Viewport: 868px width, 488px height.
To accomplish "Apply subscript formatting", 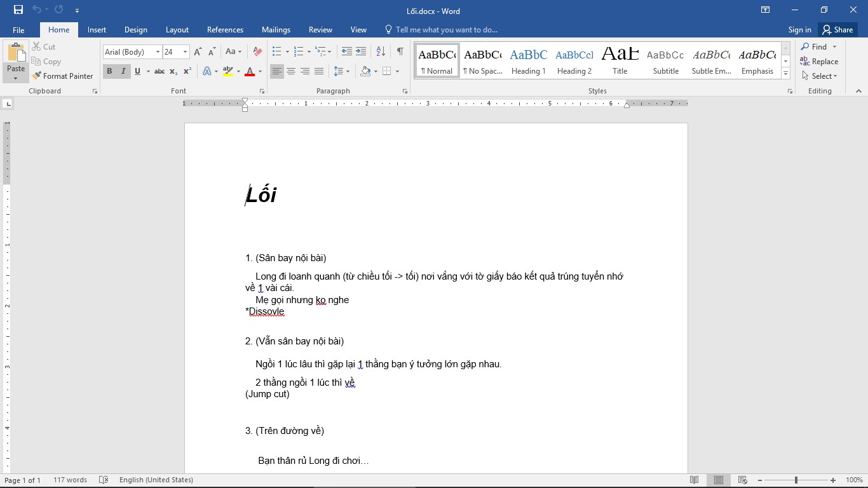I will pos(173,71).
